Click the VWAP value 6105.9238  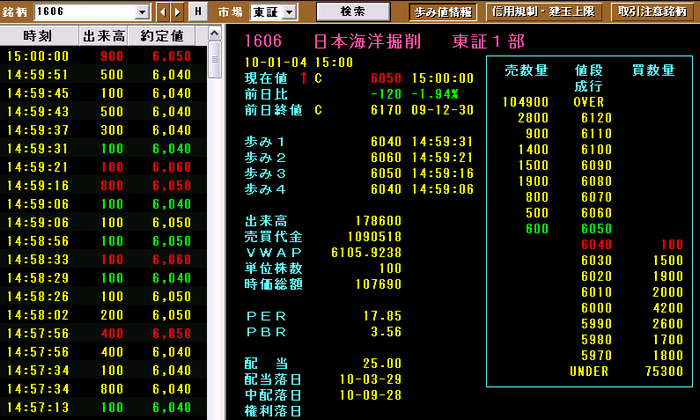(x=366, y=253)
